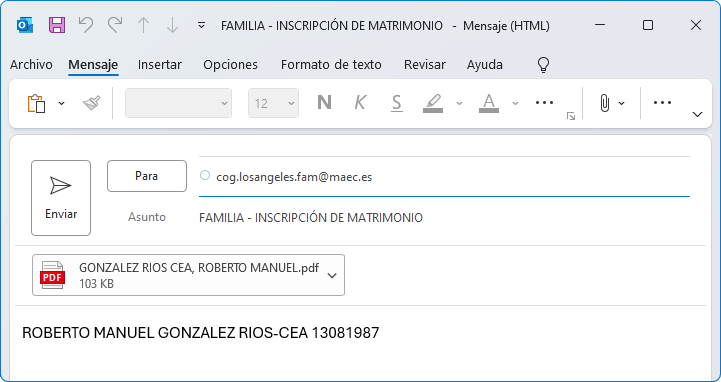This screenshot has width=721, height=382.
Task: Switch to the Insertar tab
Action: pos(160,64)
